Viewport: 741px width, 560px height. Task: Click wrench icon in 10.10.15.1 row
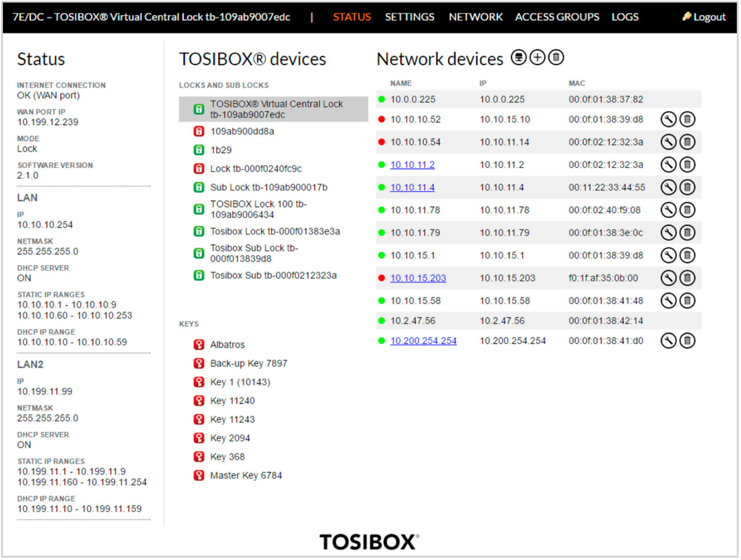pos(668,256)
